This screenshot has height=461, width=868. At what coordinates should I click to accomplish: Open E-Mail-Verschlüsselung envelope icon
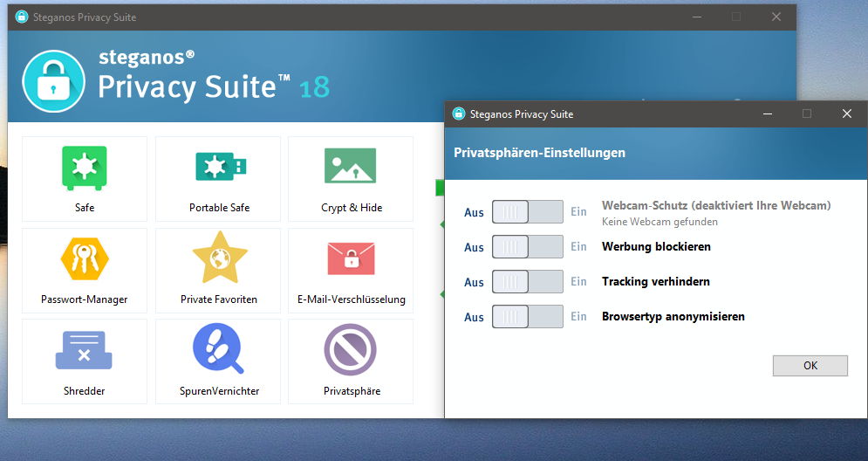click(351, 258)
